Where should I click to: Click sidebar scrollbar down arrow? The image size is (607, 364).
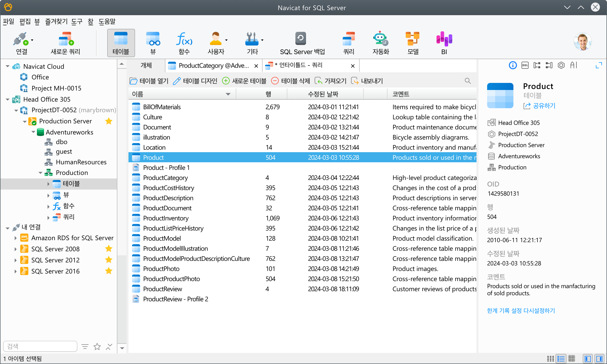[x=122, y=348]
